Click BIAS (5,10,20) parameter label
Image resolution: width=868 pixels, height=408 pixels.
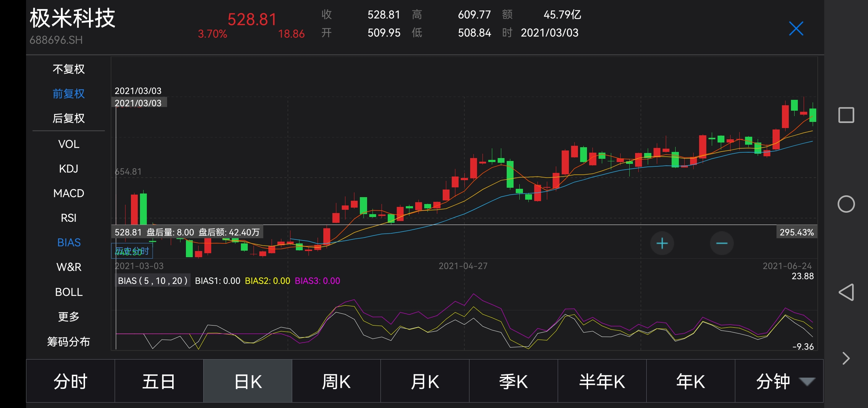pyautogui.click(x=153, y=281)
